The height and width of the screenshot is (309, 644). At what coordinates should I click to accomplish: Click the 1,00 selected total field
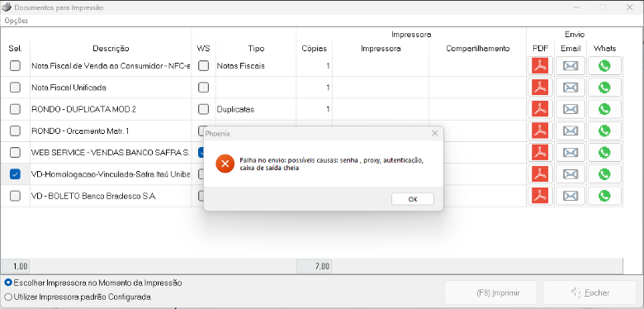coord(15,266)
